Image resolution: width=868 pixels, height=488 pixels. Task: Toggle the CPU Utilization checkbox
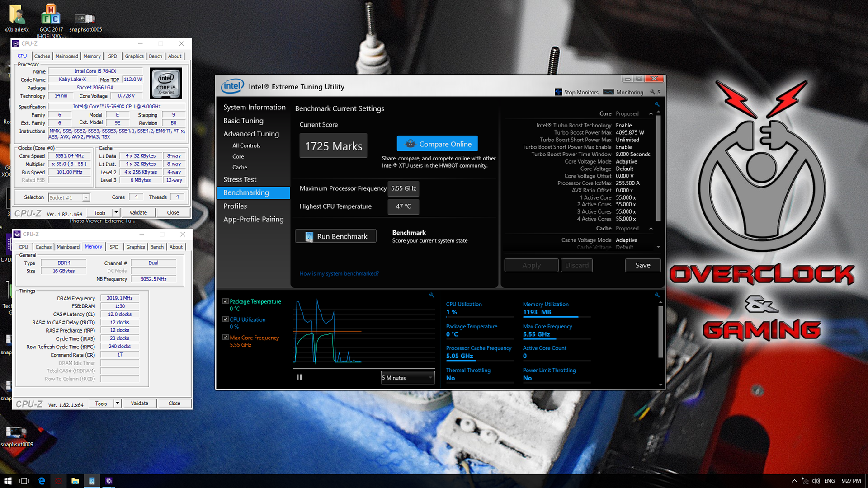tap(226, 319)
